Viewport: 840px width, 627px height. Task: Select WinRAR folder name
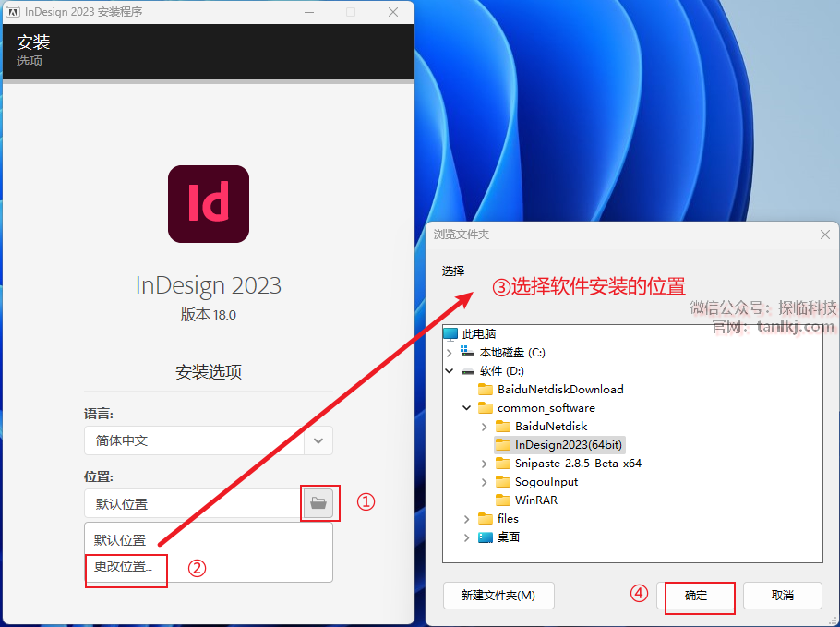536,500
